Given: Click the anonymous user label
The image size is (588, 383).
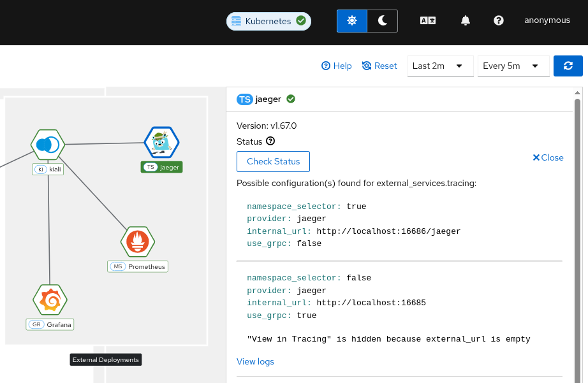Looking at the screenshot, I should pyautogui.click(x=547, y=20).
